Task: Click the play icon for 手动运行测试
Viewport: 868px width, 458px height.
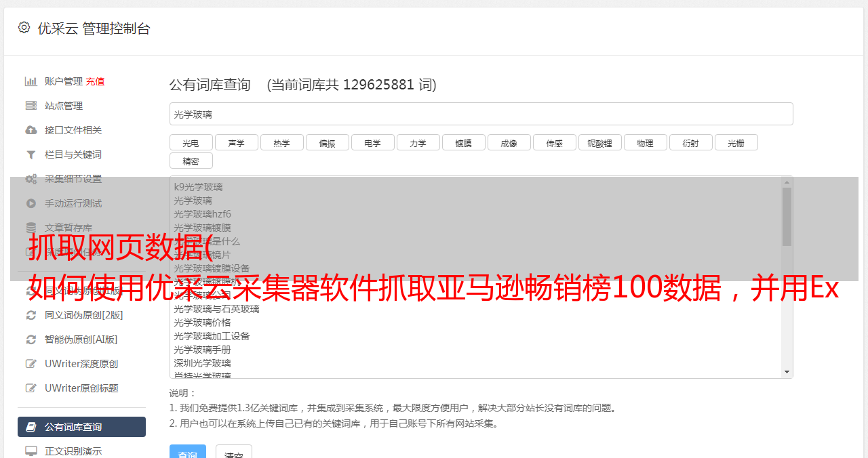Action: pos(31,203)
